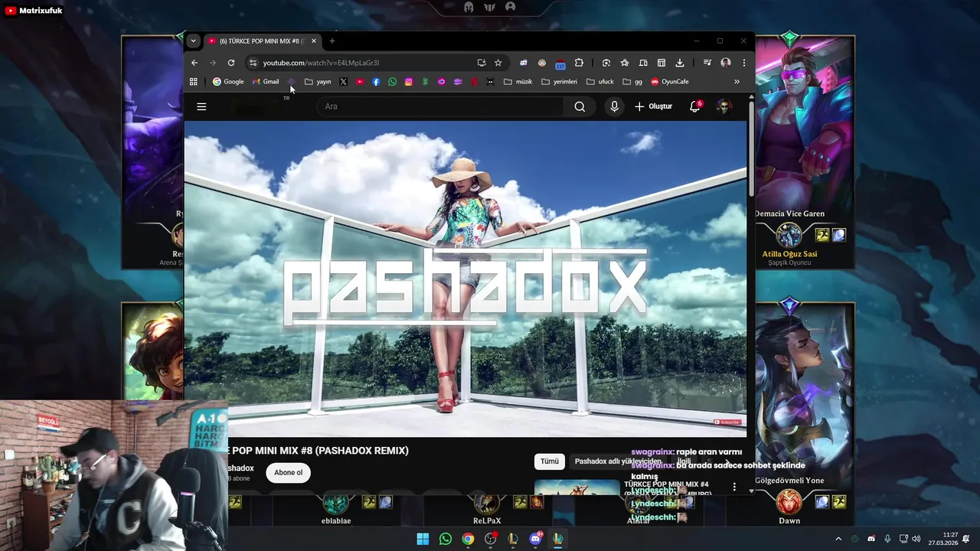Click the Dawn player name

tap(789, 521)
